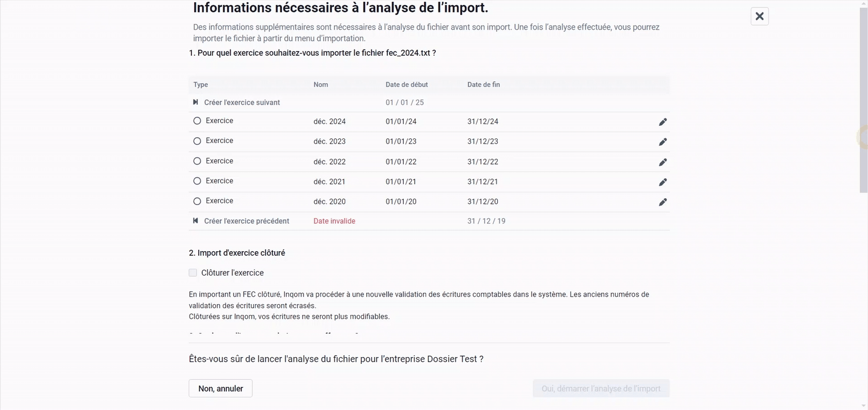The height and width of the screenshot is (410, 868).
Task: Click the skip-forward icon for next exercice
Action: 195,102
